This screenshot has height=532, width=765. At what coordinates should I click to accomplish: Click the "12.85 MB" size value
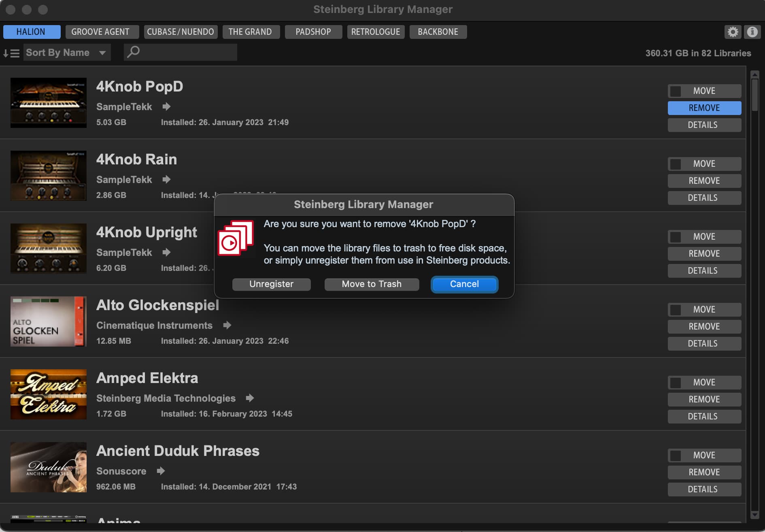[114, 341]
